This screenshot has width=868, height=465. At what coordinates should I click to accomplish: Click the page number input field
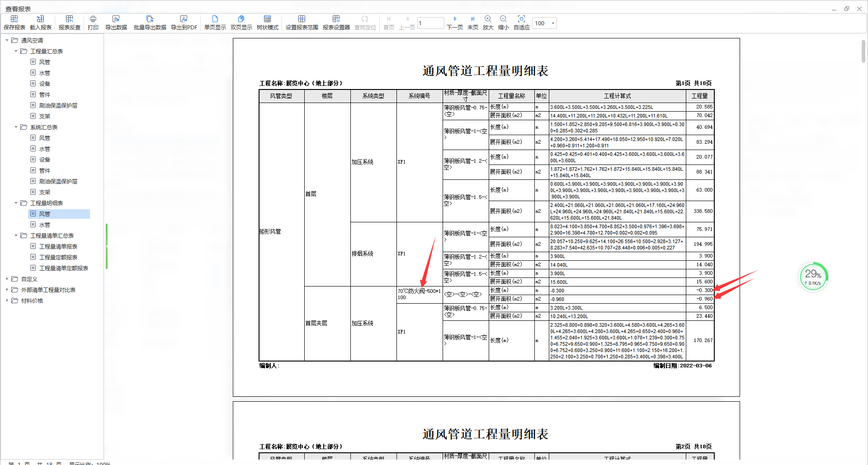click(x=430, y=23)
